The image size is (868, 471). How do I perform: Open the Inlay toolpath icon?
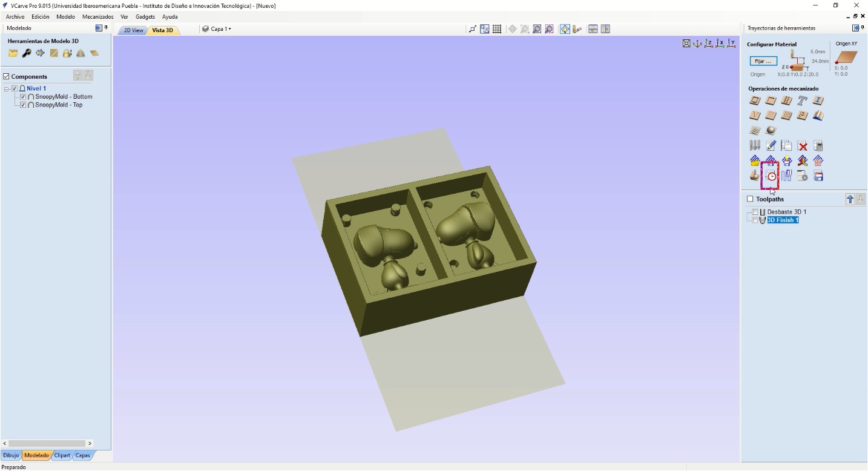click(818, 100)
